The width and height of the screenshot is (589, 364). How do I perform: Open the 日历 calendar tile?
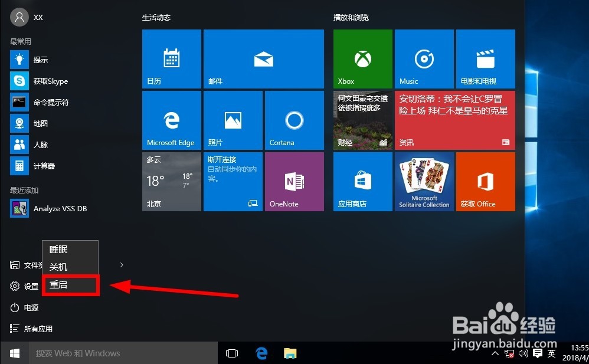[x=172, y=59]
